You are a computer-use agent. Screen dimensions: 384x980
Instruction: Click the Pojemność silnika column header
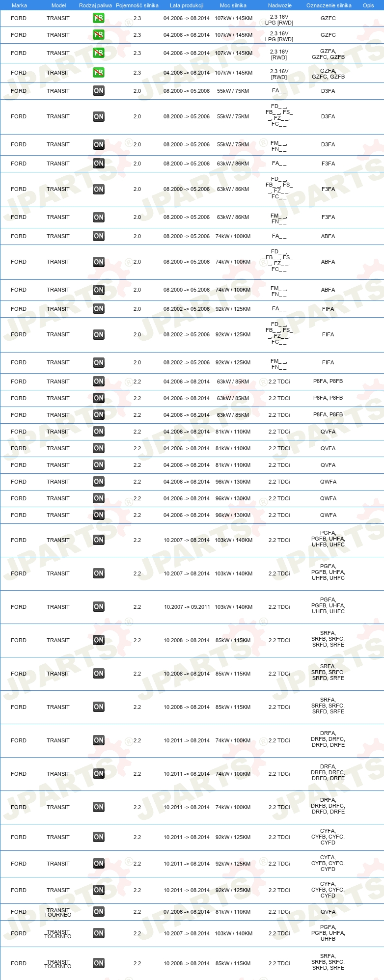point(137,5)
